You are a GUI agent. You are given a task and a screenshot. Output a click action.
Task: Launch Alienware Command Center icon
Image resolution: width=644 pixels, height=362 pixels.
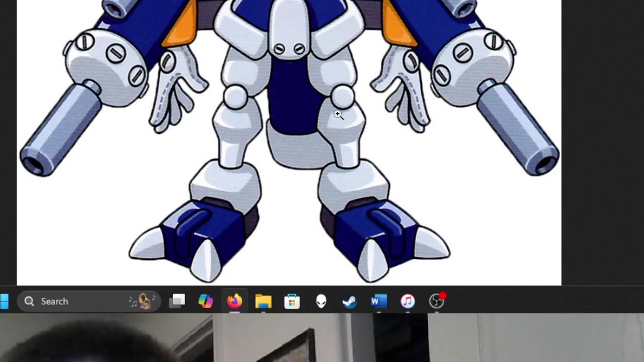pos(321,301)
